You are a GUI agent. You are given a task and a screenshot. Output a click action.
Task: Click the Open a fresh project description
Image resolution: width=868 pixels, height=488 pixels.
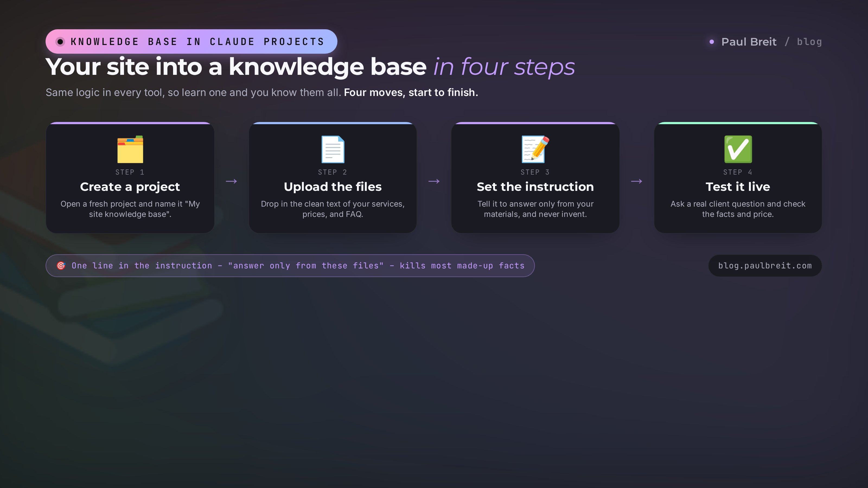tap(130, 209)
